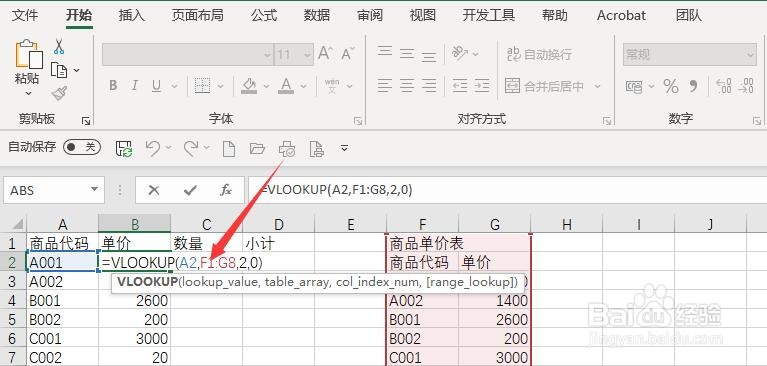Image resolution: width=767 pixels, height=366 pixels.
Task: Switch to the 开发工具 tab
Action: pyautogui.click(x=489, y=15)
